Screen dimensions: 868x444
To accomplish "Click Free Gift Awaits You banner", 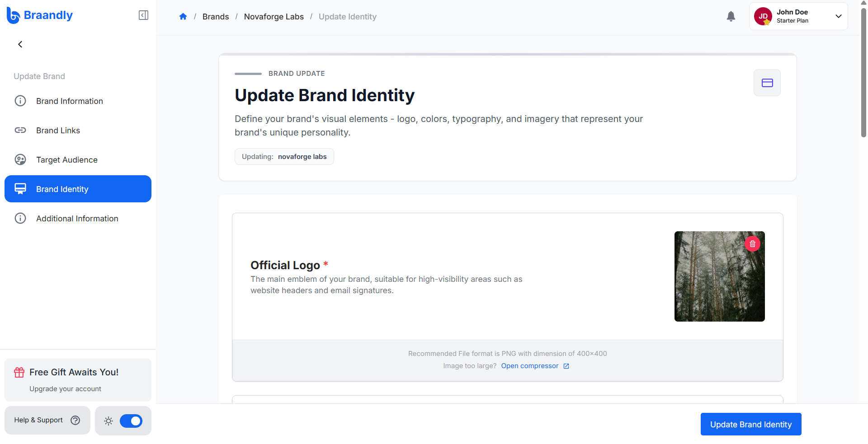I will 78,380.
